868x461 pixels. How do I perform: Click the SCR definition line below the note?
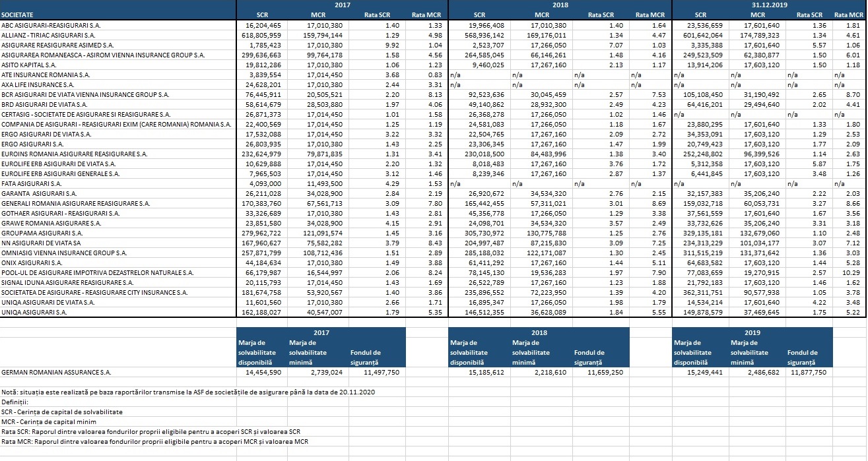(62, 412)
